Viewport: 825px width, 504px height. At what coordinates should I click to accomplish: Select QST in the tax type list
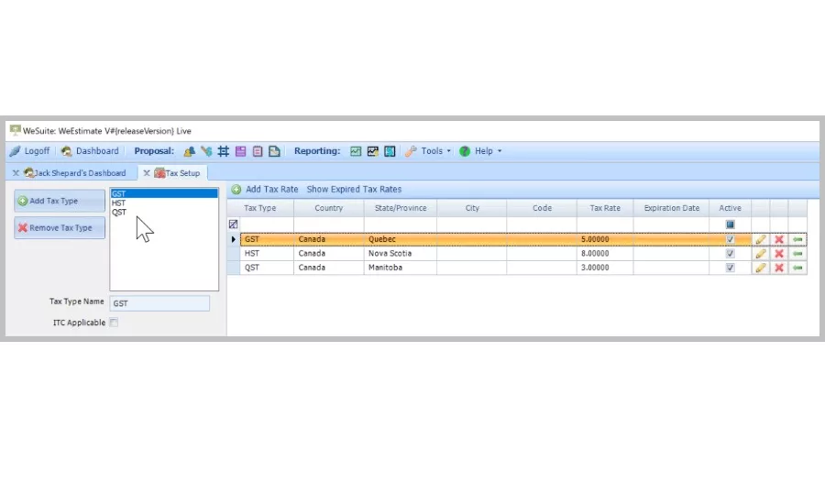[x=164, y=212]
